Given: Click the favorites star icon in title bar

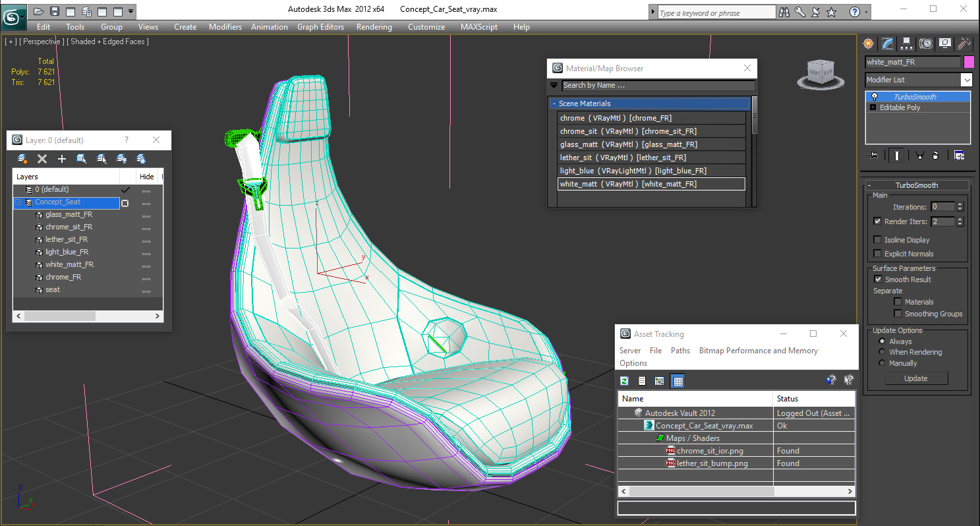Looking at the screenshot, I should point(832,12).
